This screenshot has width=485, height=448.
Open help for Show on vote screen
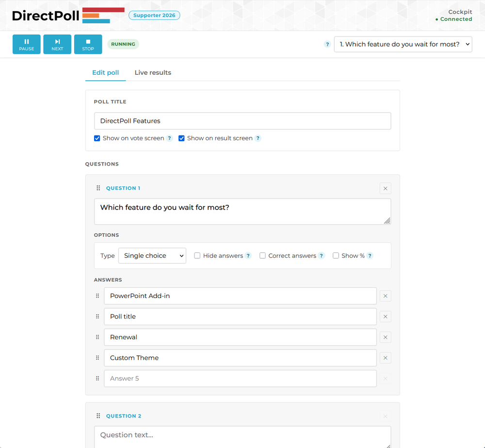(169, 138)
